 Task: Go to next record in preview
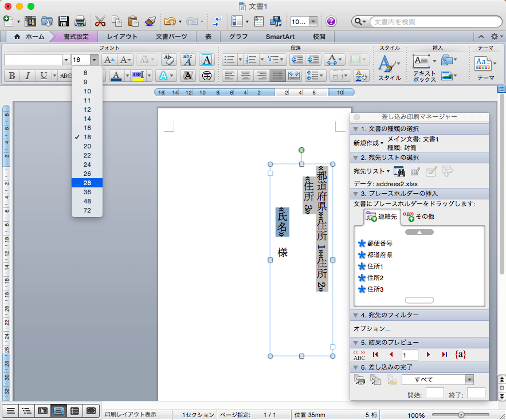pos(428,355)
